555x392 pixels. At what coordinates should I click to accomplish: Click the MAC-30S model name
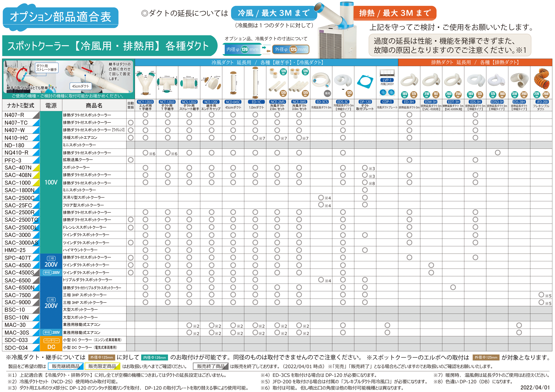[17, 333]
